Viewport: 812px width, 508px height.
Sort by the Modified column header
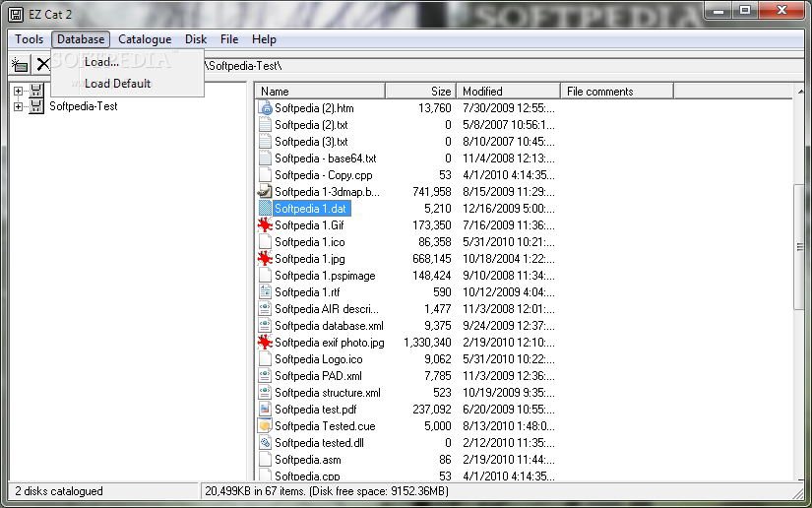509,92
